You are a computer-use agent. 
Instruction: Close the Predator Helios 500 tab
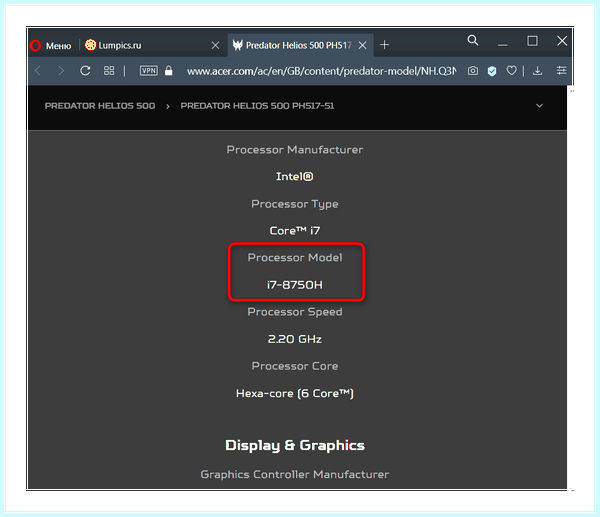(362, 46)
